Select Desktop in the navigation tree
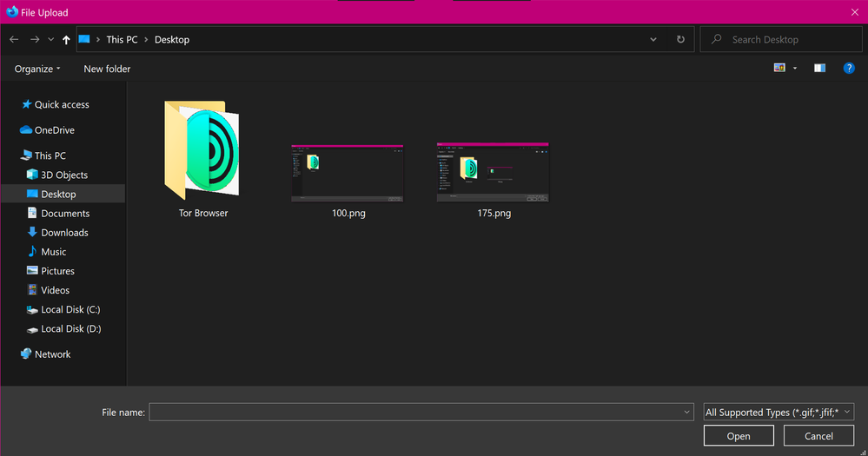Screen dimensions: 868x456 pos(58,195)
